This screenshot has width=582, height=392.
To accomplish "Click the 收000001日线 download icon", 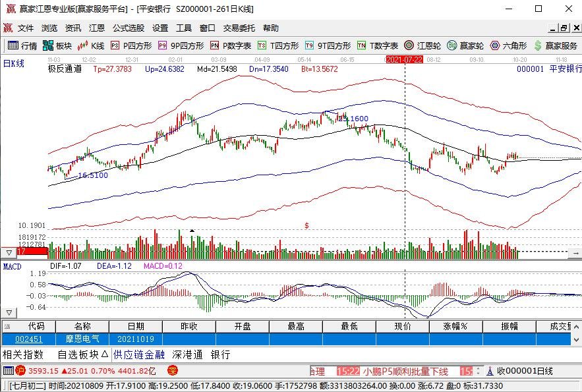I will click(x=490, y=371).
